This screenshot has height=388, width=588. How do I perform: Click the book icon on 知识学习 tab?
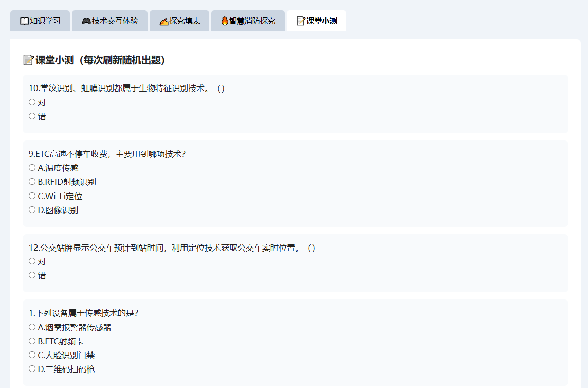tap(24, 21)
